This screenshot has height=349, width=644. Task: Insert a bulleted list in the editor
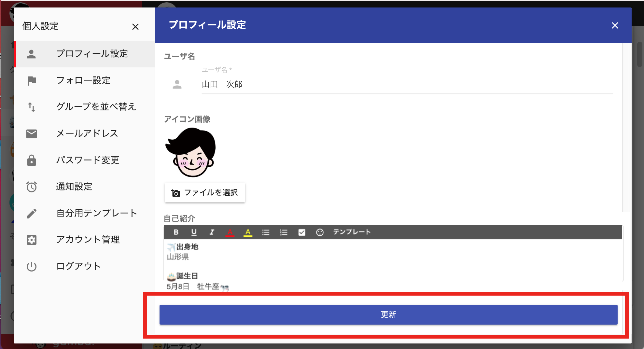[x=266, y=232]
